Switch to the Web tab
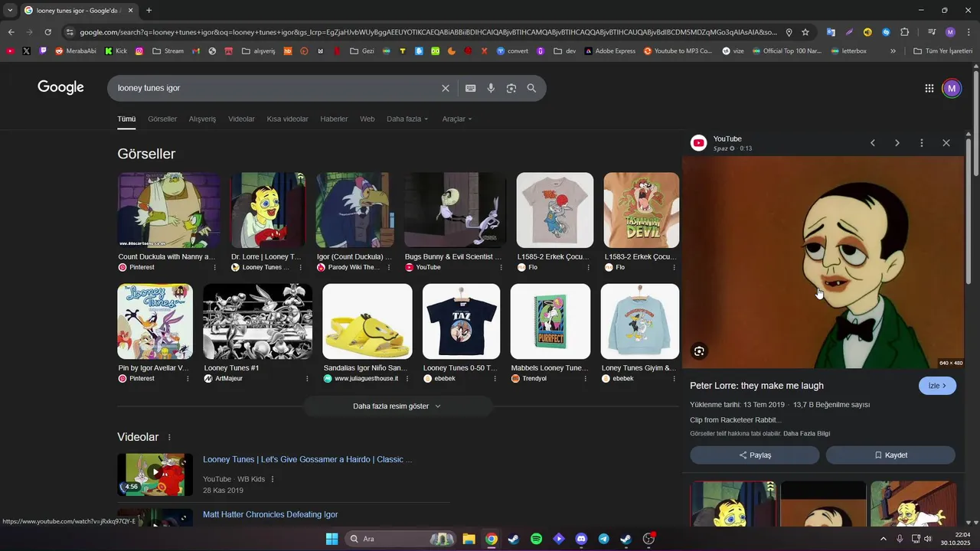The width and height of the screenshot is (980, 551). (x=367, y=119)
